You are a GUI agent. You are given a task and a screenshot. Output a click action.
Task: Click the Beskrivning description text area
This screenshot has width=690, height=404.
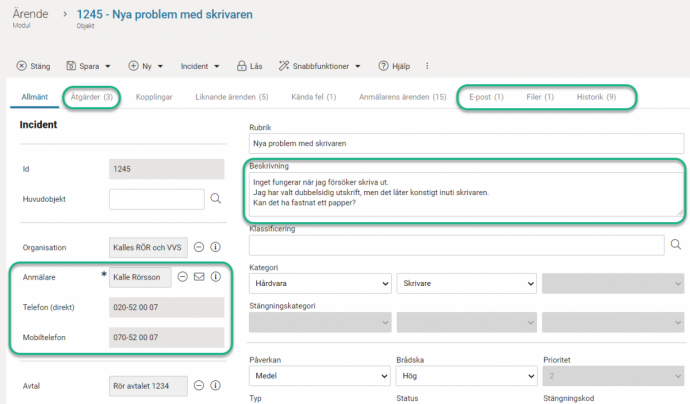pyautogui.click(x=465, y=193)
